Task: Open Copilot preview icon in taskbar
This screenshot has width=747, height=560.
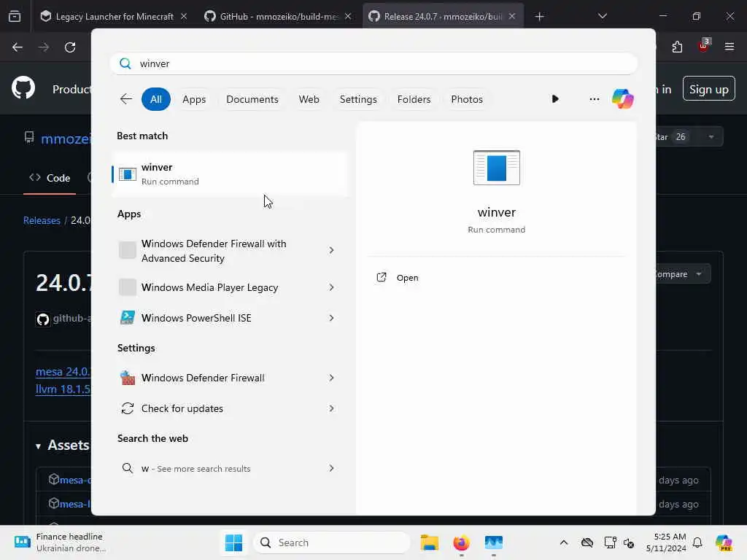Action: pos(724,542)
